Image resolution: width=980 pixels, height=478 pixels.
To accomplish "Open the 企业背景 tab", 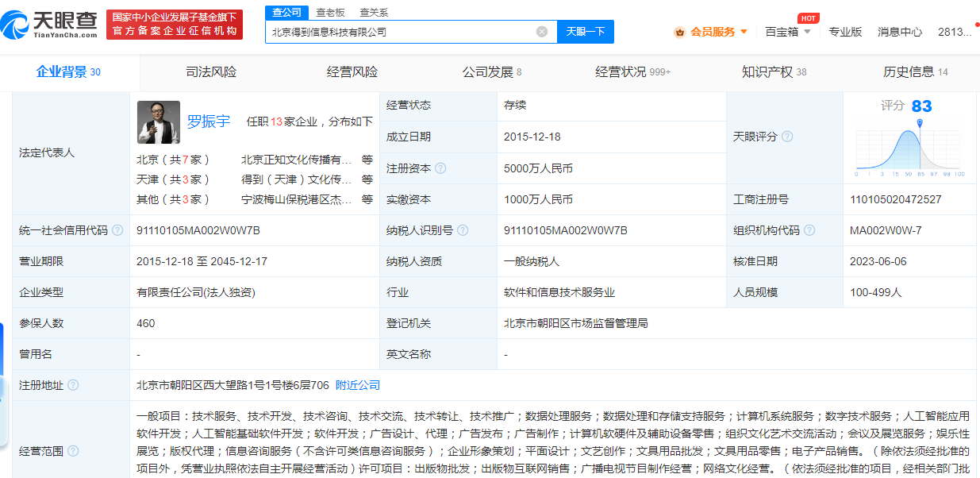I will click(x=69, y=72).
